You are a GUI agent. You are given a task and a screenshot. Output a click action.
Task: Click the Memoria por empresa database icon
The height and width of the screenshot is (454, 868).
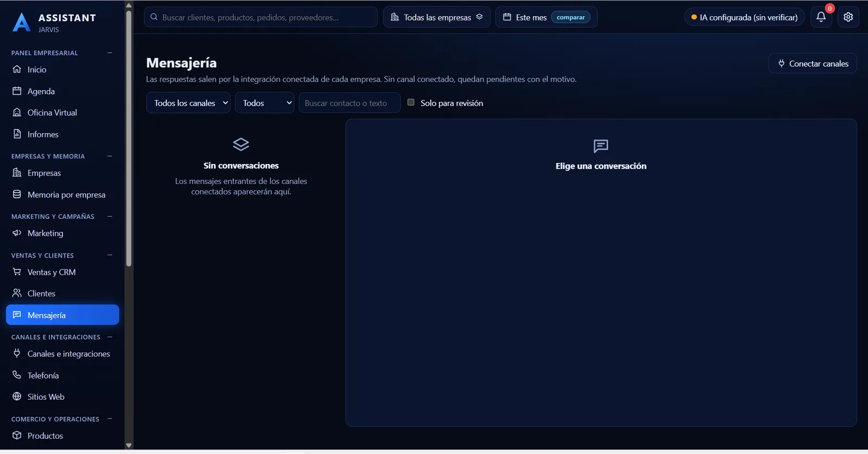[x=17, y=194]
